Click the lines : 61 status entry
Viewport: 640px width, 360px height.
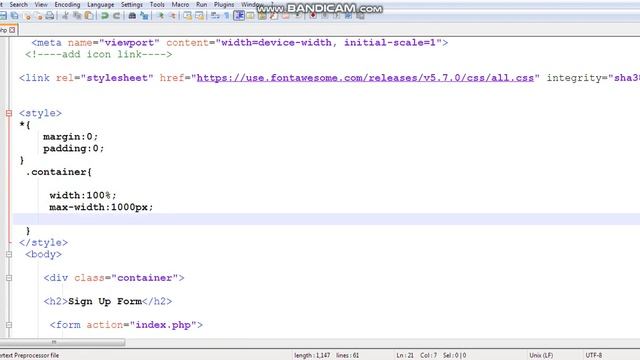click(x=347, y=356)
